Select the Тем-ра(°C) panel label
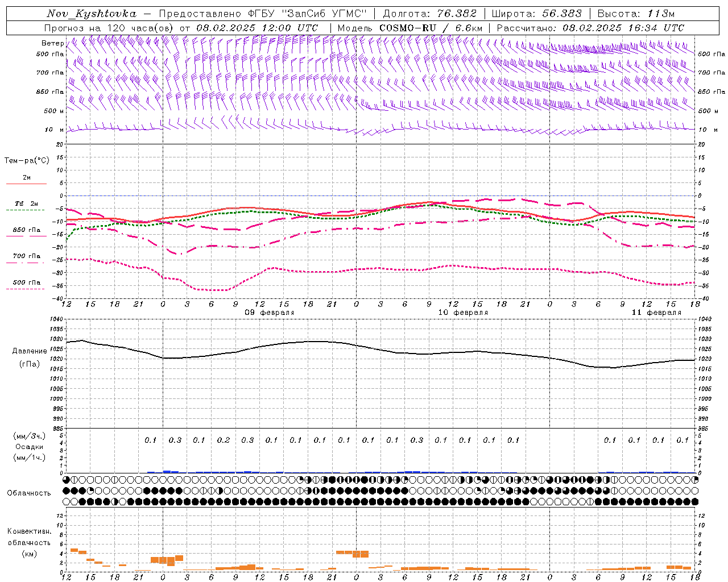 pos(27,161)
